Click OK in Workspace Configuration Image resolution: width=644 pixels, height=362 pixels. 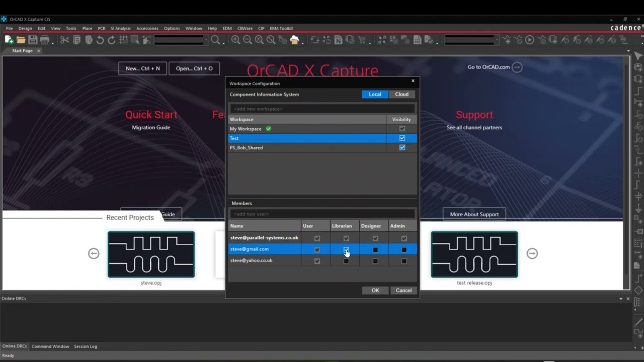pyautogui.click(x=375, y=291)
